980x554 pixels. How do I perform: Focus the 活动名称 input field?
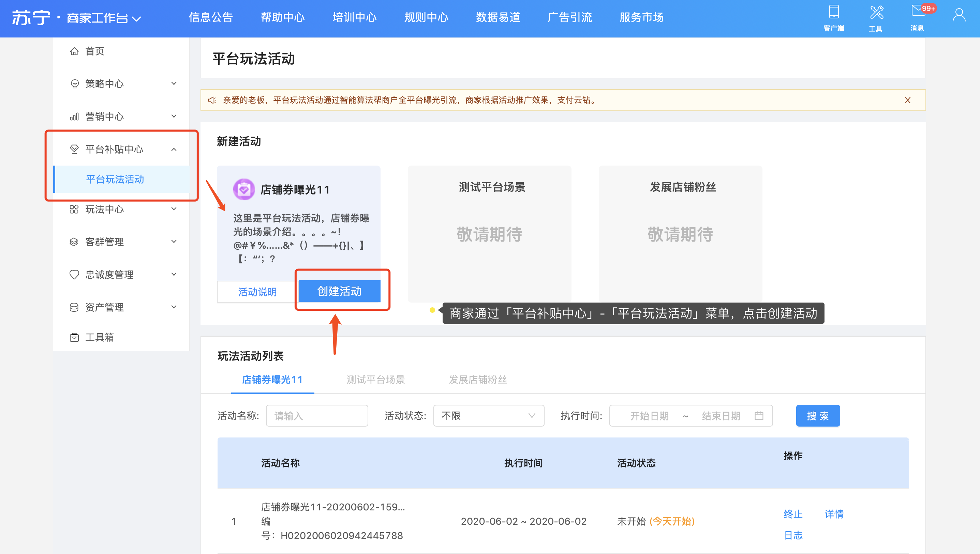tap(317, 416)
